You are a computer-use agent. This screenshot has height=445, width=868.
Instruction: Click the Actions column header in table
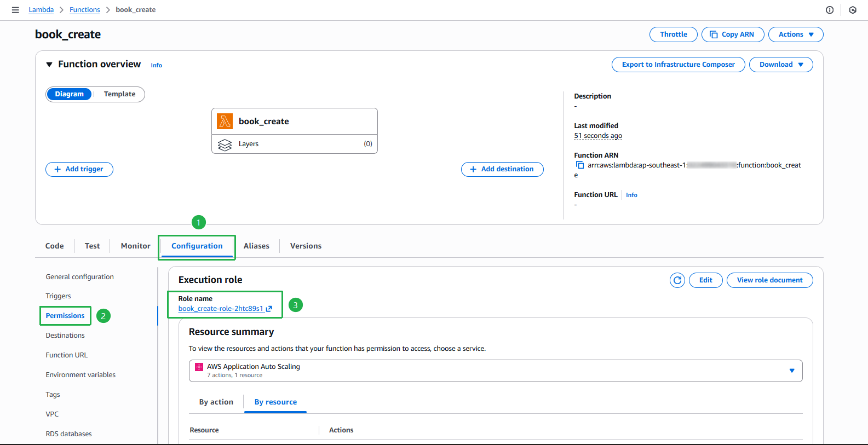point(341,430)
